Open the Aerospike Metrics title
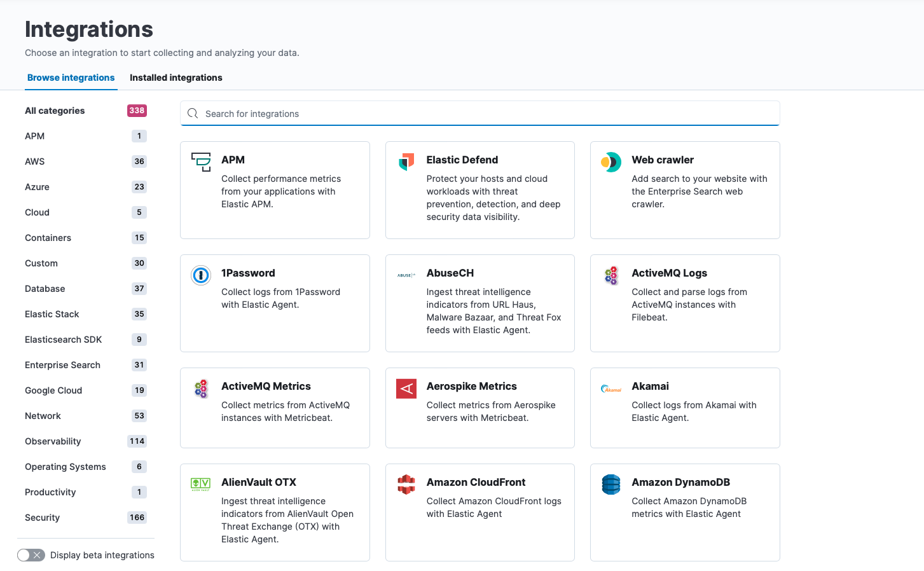The image size is (924, 571). point(472,386)
